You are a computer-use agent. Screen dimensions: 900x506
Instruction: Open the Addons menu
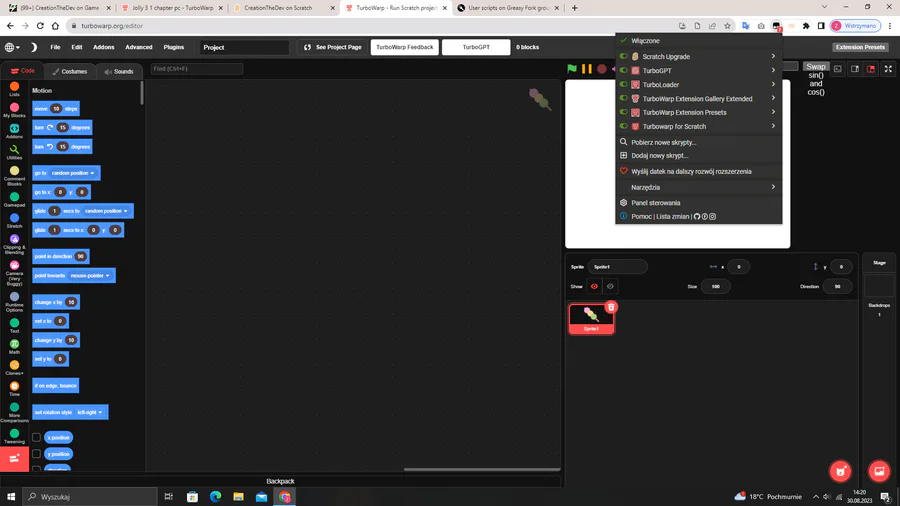pos(103,47)
